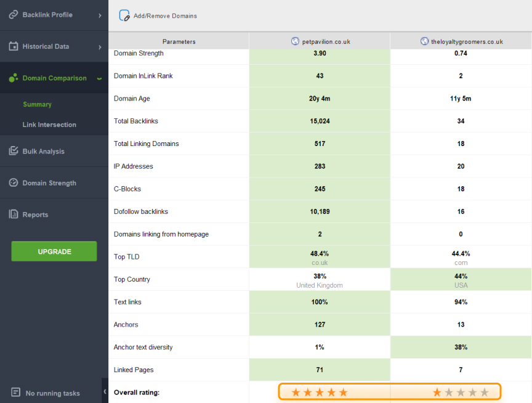The image size is (532, 403).
Task: Open the Historical Data section
Action: [54, 46]
